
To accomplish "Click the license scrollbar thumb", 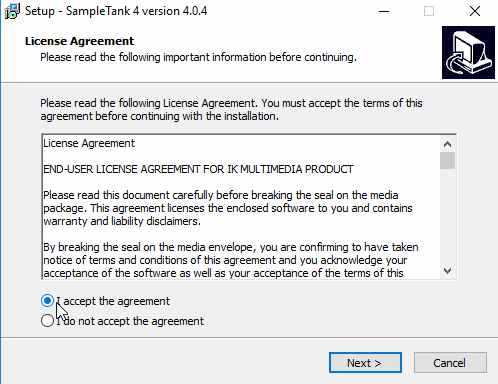I will point(447,161).
